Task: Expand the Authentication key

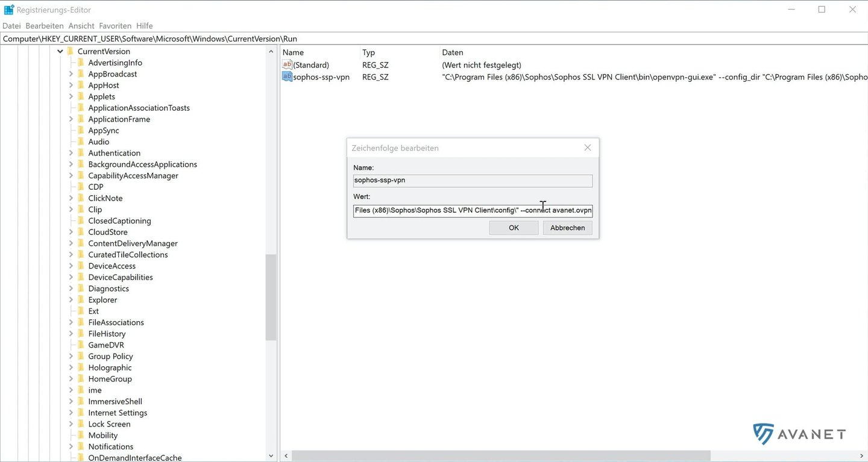Action: tap(71, 153)
